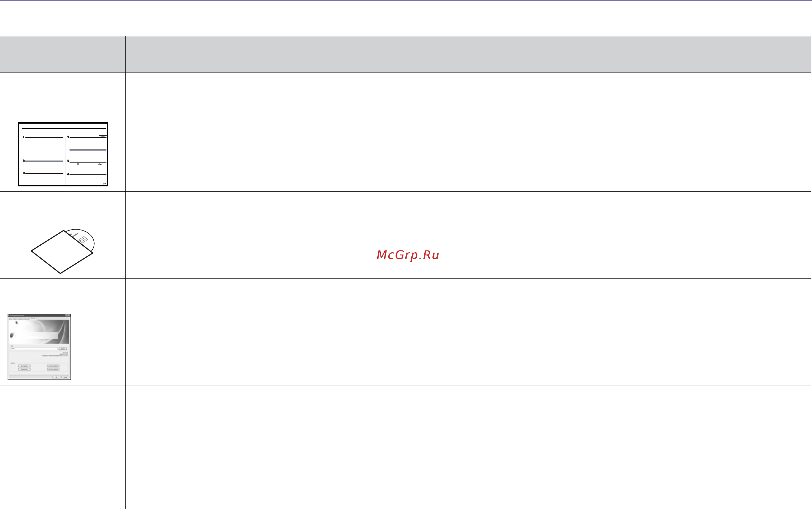812x509 pixels.
Task: Switch to the Advanced tab in dialog
Action: click(x=27, y=319)
